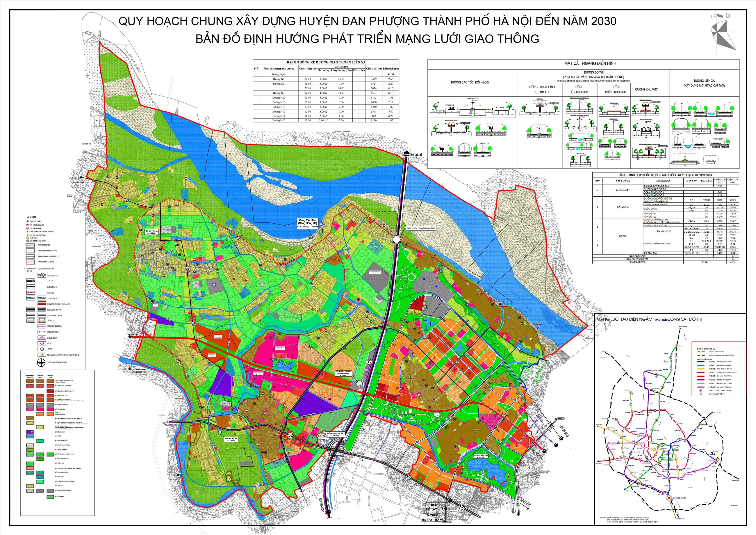Click the GA NGỌC HỒI station marker
The height and width of the screenshot is (535, 756).
click(x=669, y=498)
